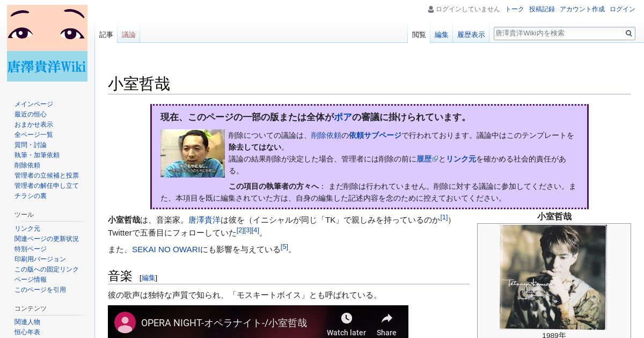Open 依頼サブページ link in notice
Viewport: 644px width, 338px height.
[x=375, y=135]
